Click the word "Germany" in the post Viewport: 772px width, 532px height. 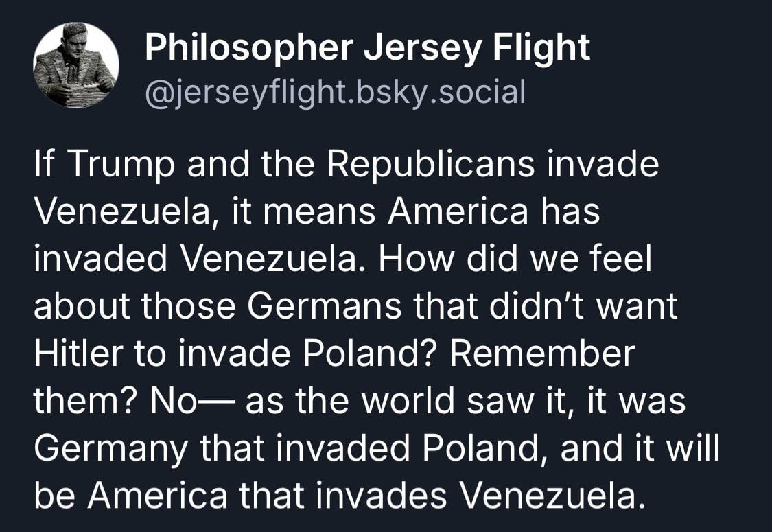point(110,448)
